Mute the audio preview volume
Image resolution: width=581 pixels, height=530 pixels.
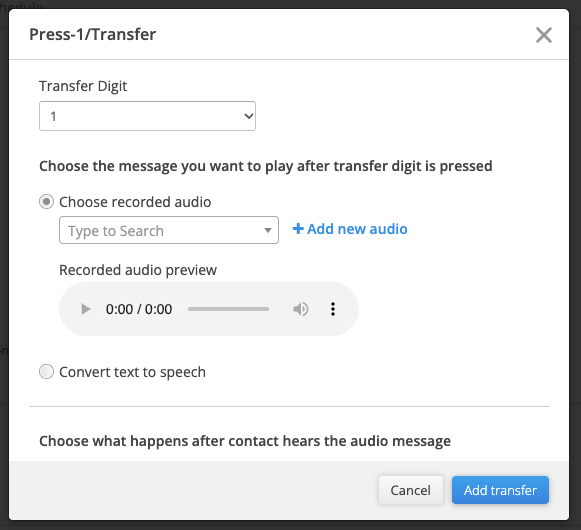(x=301, y=309)
